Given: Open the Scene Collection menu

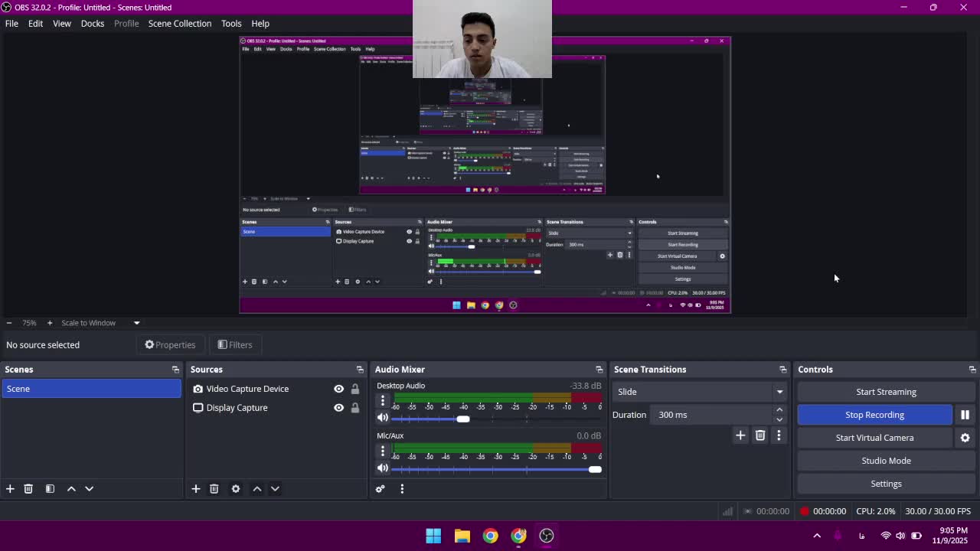Looking at the screenshot, I should pyautogui.click(x=179, y=24).
